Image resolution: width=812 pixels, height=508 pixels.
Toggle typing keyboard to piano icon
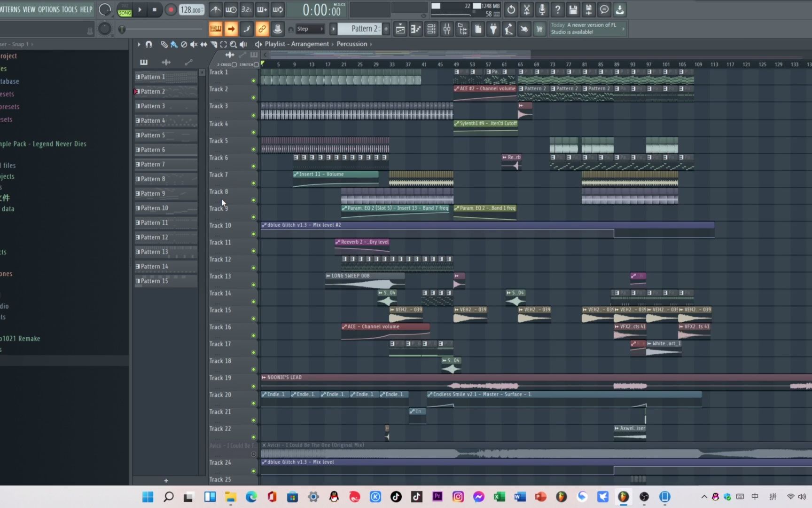pos(216,29)
